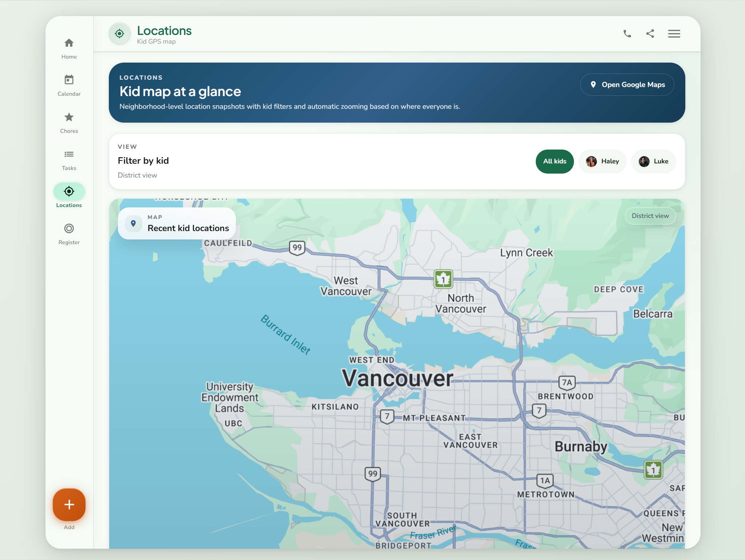
Task: Open Google Maps from the banner
Action: coord(627,84)
